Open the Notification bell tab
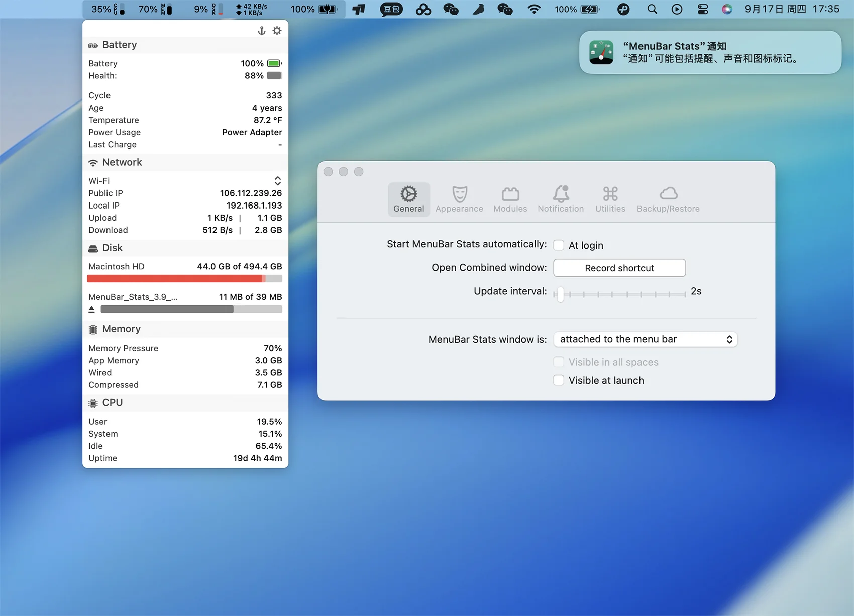854x616 pixels. (561, 199)
